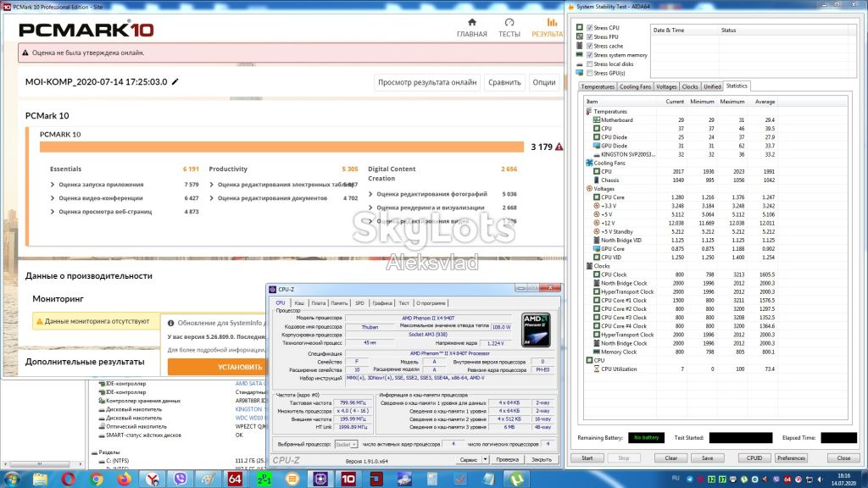
Task: Open the selected processor Socket dropdown in CPU-Z
Action: click(x=346, y=444)
